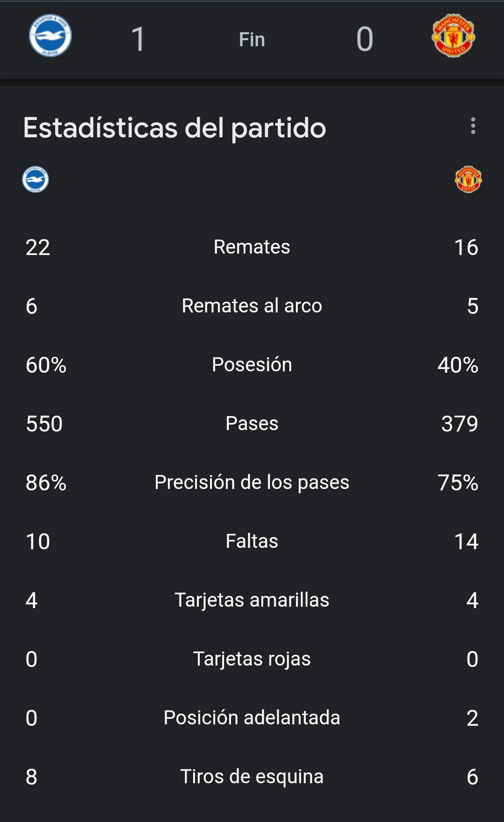Select the 'Remates' statistic row label
Screen dimensions: 504x822
point(252,247)
